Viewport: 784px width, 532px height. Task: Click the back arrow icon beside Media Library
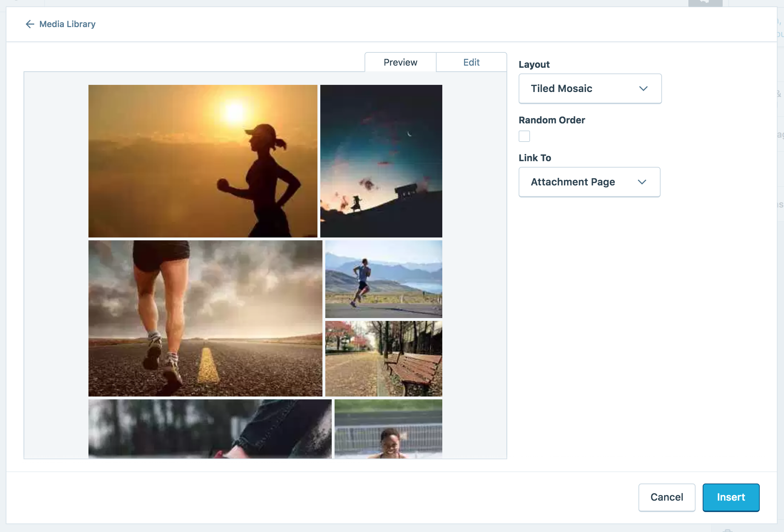30,24
